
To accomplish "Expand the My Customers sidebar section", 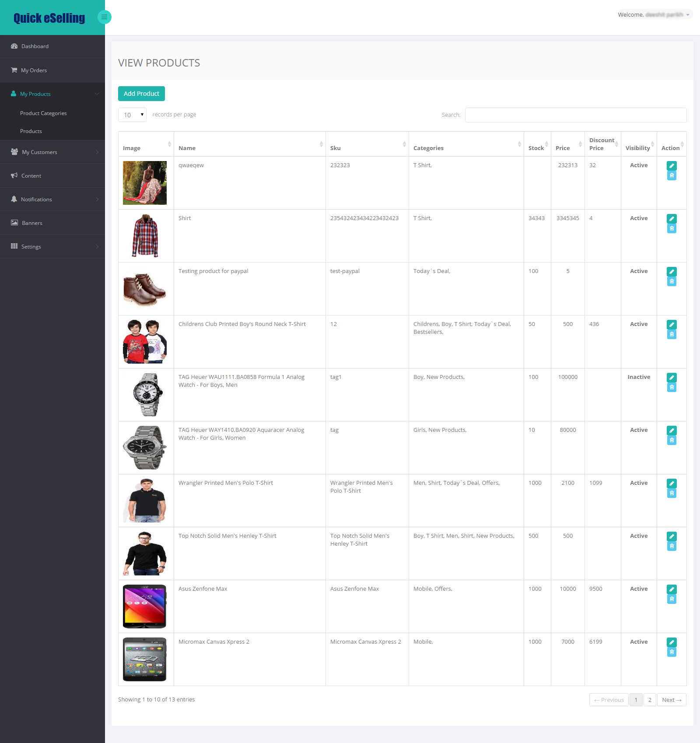I will point(52,152).
